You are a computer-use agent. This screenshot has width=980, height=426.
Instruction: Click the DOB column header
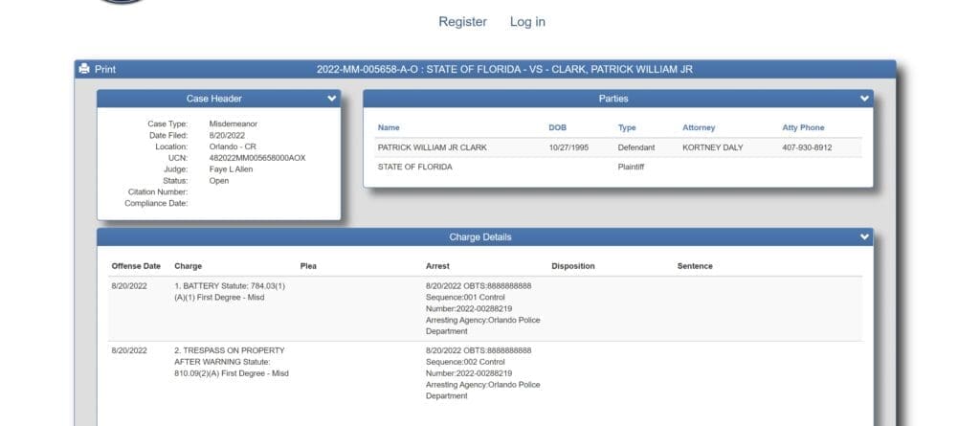[557, 127]
